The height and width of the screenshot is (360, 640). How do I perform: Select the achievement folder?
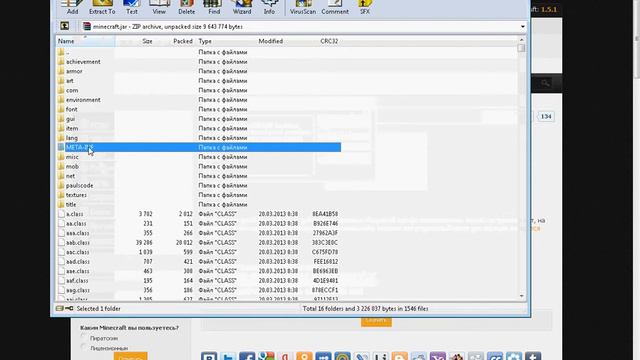click(x=199, y=62)
